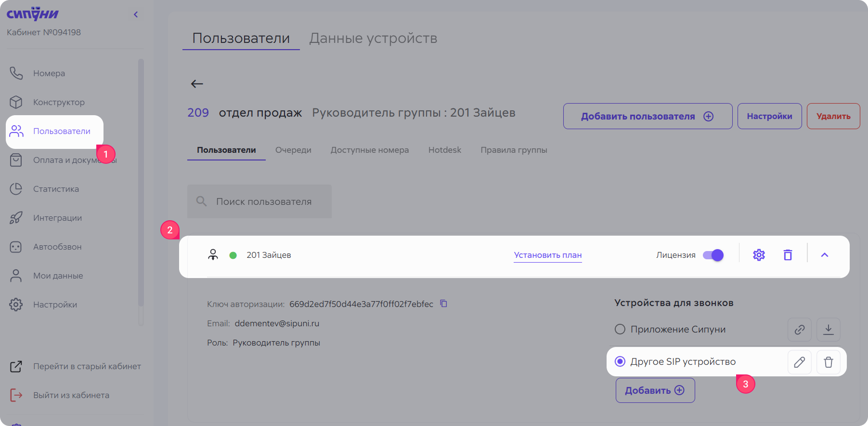The image size is (868, 426).
Task: Collapse user 201 Зайцев details chevron
Action: (x=824, y=255)
